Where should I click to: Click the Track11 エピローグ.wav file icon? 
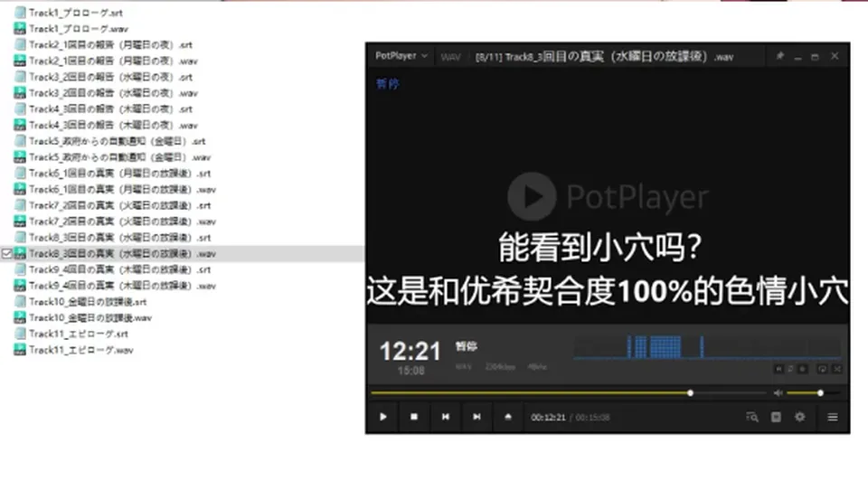pyautogui.click(x=20, y=350)
